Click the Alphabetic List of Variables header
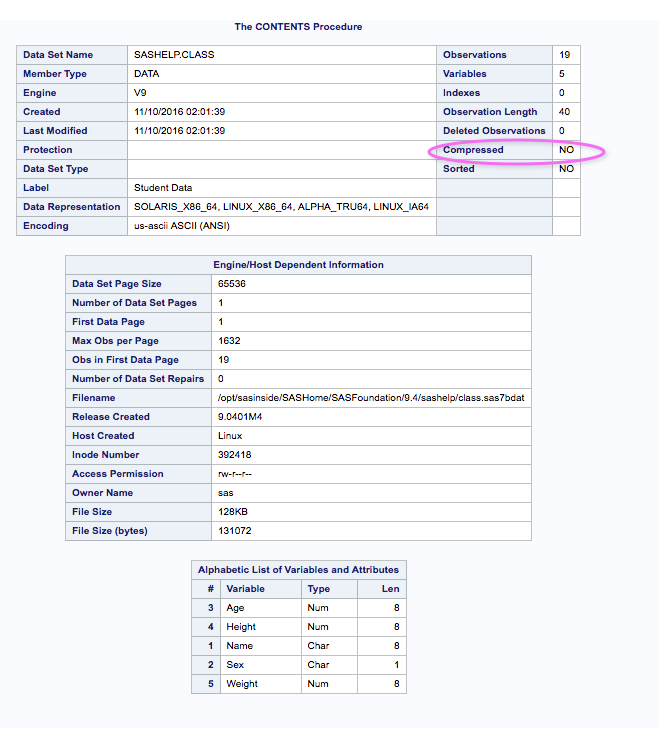 coord(298,570)
